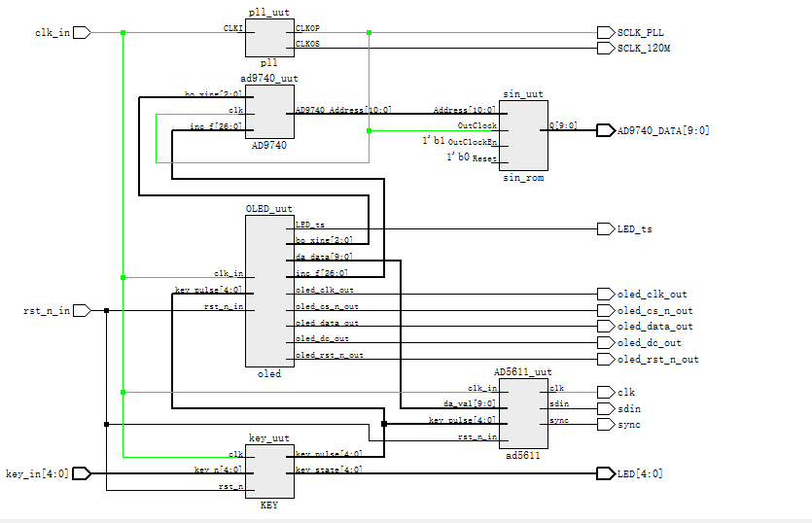Click the LED_ts pin label on oled block
This screenshot has height=523, width=812.
pyautogui.click(x=310, y=225)
